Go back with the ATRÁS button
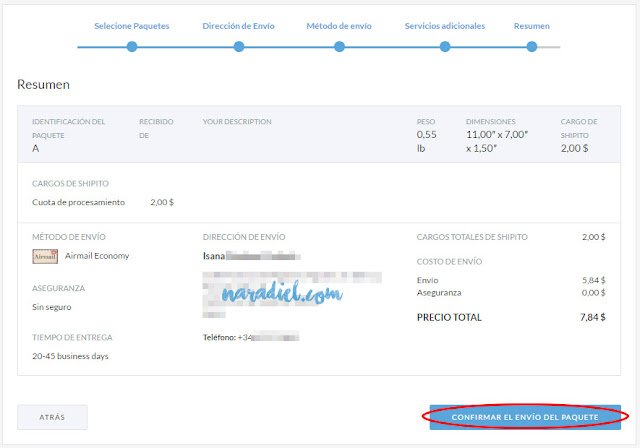This screenshot has height=448, width=640. (52, 417)
